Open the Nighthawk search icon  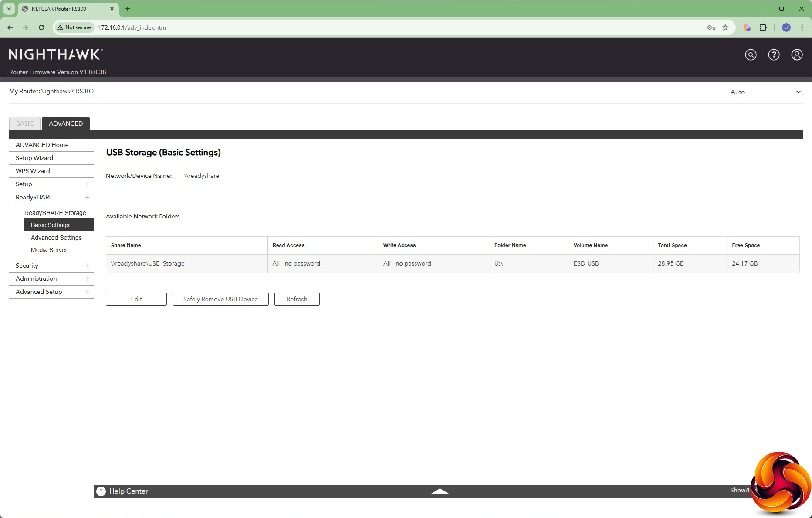[751, 55]
